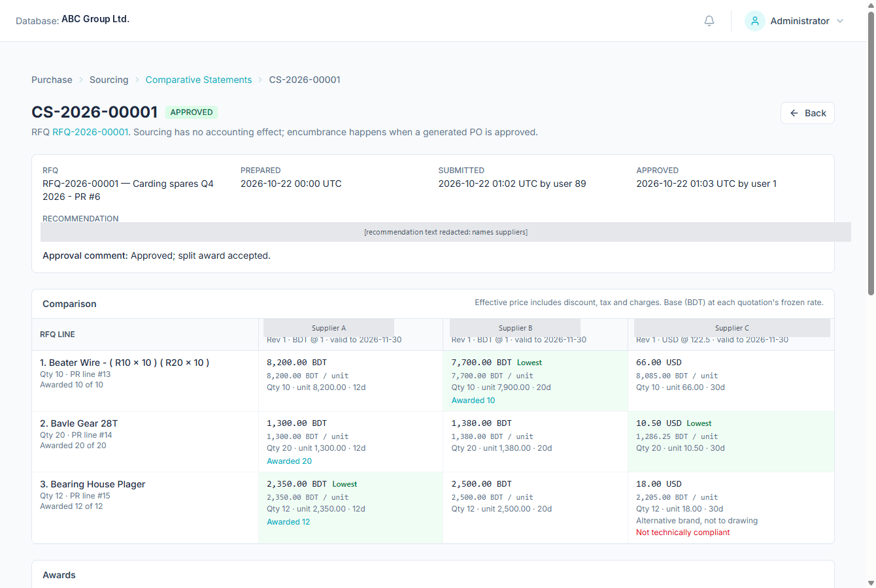
Task: Click the 2,500.00 BDT price cell
Action: pos(481,484)
